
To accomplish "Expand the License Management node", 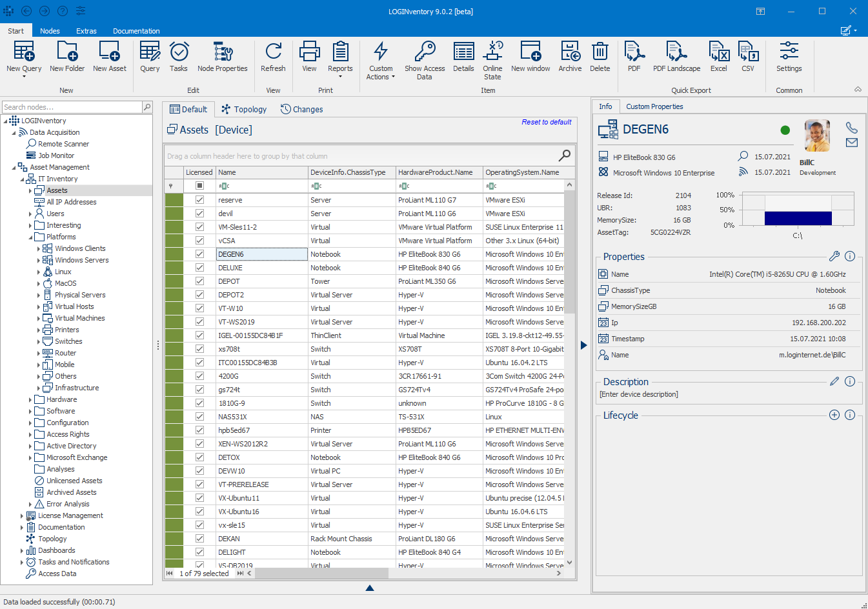I will tap(22, 516).
